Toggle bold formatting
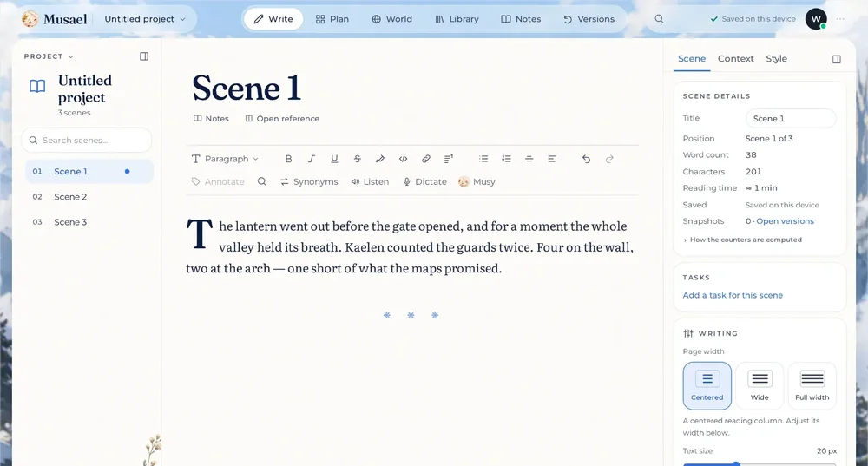This screenshot has height=466, width=868. [288, 159]
